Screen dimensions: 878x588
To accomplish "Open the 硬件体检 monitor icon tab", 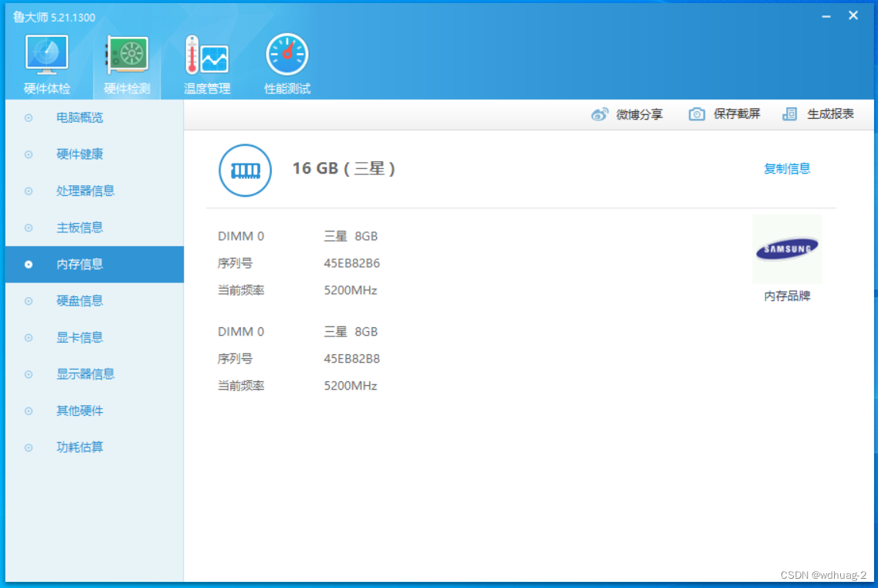I will [46, 55].
